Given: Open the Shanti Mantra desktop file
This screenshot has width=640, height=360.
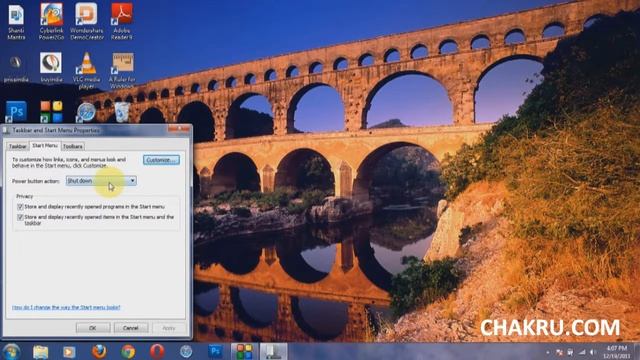Looking at the screenshot, I should pos(16,22).
